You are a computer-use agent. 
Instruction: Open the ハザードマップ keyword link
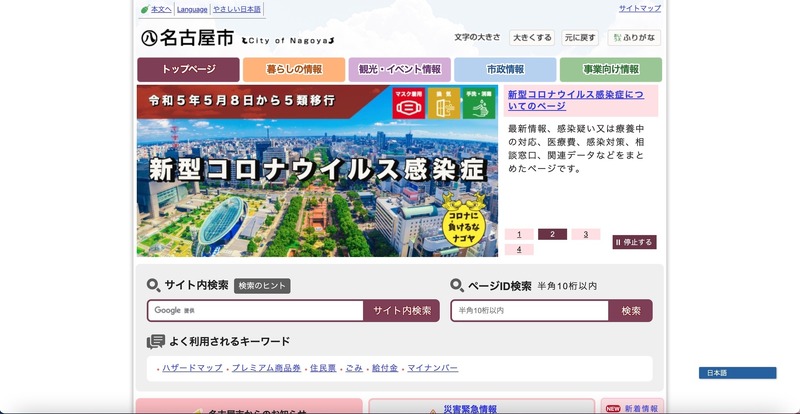point(192,368)
